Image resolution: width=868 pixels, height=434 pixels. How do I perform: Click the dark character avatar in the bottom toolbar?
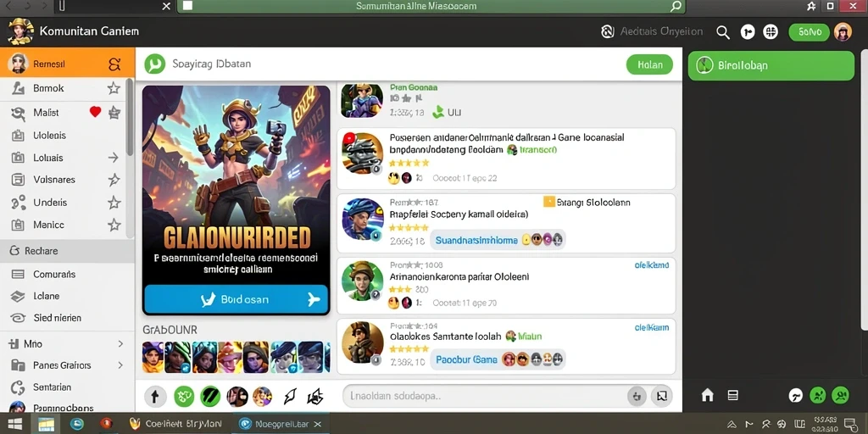[x=237, y=396]
